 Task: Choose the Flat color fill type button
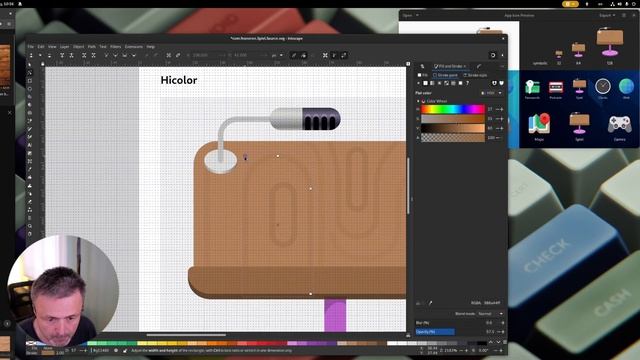click(x=425, y=83)
